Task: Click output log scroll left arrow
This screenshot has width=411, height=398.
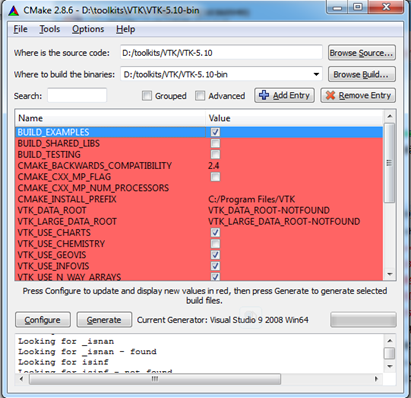Action: 22,379
